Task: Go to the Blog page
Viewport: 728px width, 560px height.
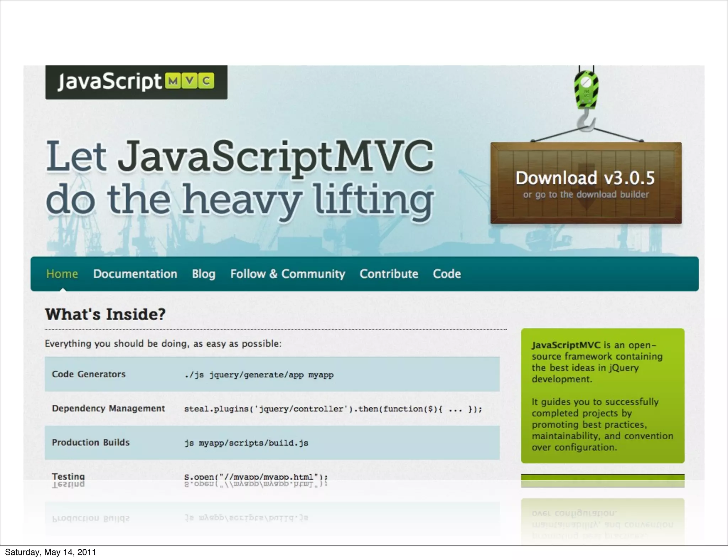Action: click(204, 274)
